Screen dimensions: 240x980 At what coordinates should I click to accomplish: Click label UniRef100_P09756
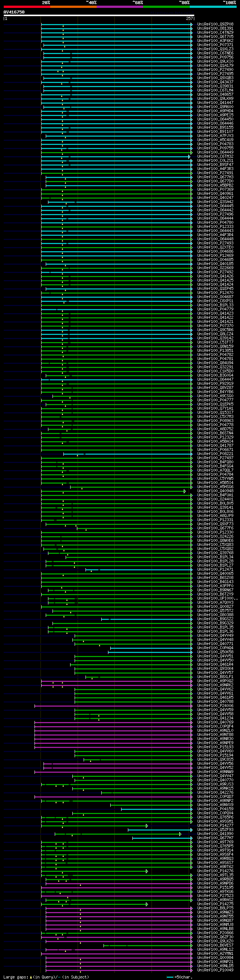click(215, 57)
